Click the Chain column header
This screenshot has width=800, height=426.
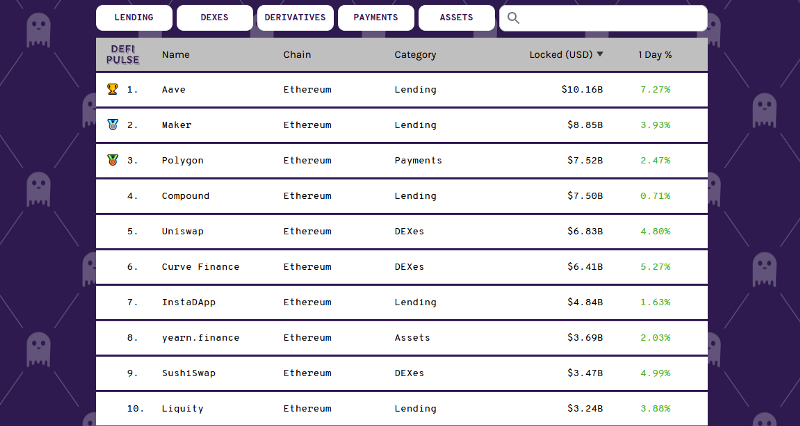click(297, 55)
